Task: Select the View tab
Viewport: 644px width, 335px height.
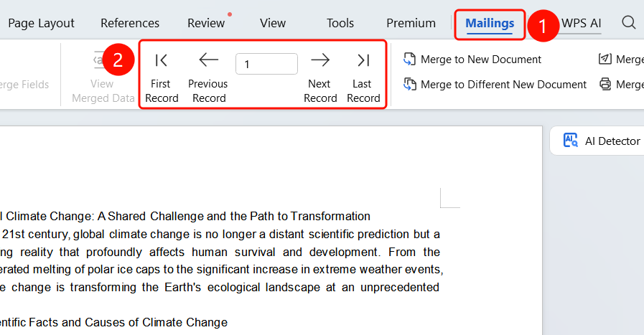Action: pos(272,24)
